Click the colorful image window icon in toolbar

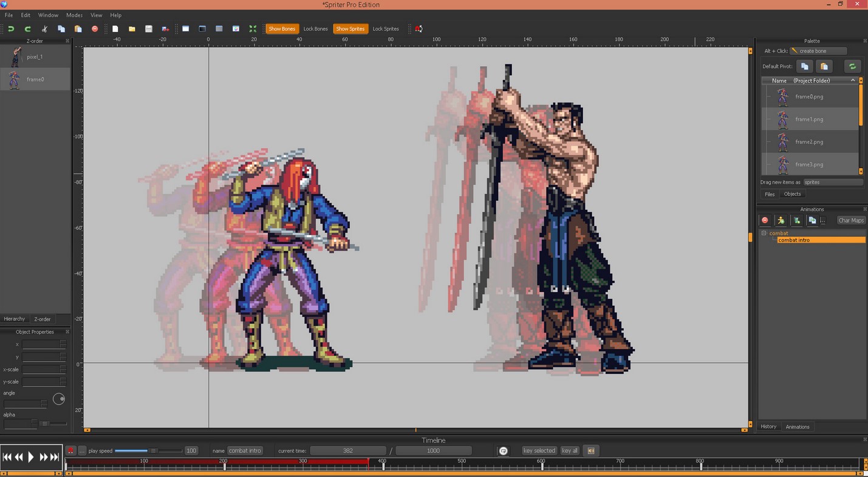click(x=236, y=29)
